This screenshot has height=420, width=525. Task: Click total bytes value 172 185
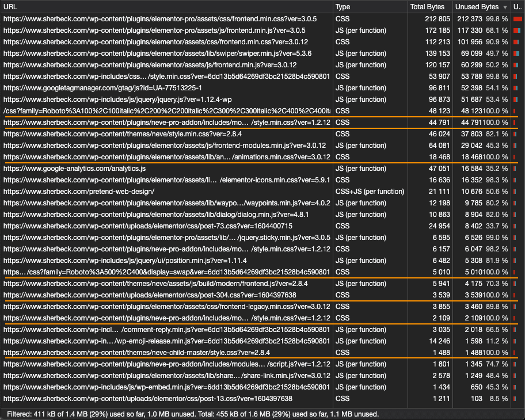point(438,30)
